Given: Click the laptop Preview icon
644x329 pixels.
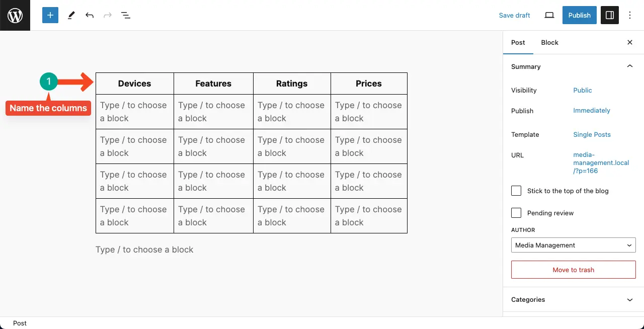Looking at the screenshot, I should [x=549, y=15].
